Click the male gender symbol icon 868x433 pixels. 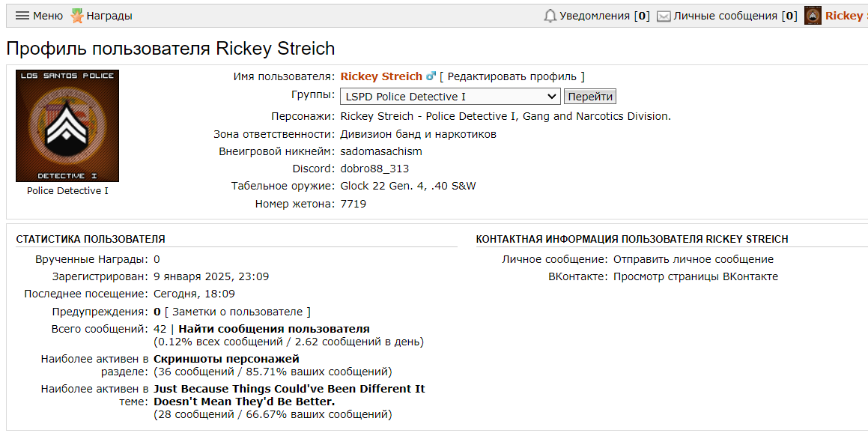(431, 76)
